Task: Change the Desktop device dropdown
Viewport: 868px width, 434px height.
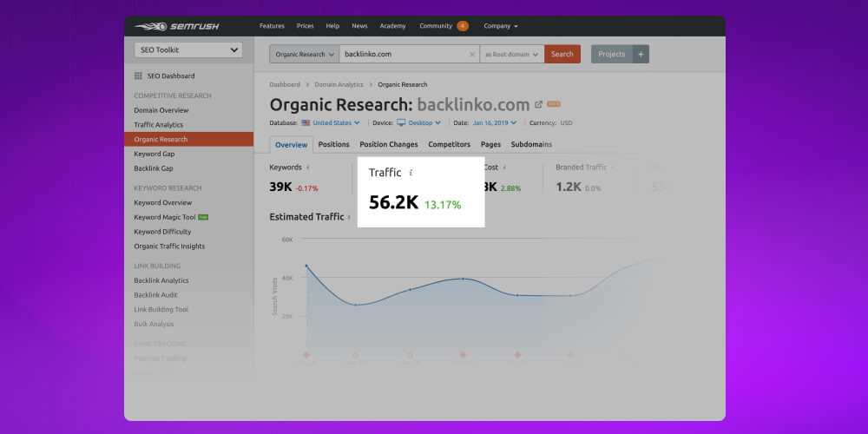Action: [424, 123]
